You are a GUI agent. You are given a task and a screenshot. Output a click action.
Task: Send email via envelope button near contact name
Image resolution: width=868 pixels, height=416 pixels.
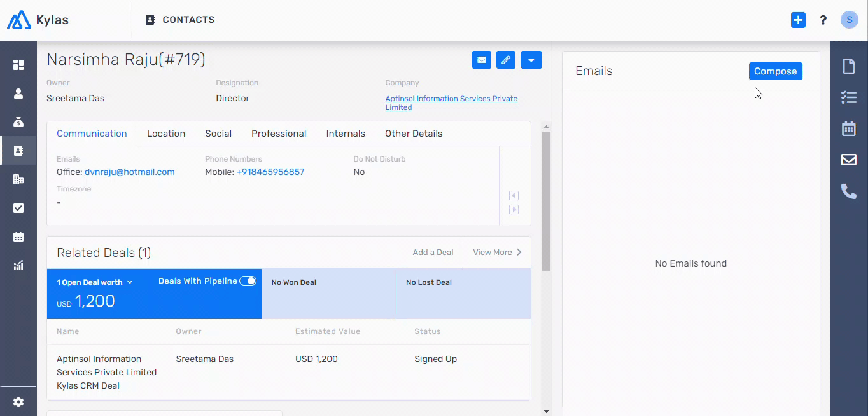482,60
